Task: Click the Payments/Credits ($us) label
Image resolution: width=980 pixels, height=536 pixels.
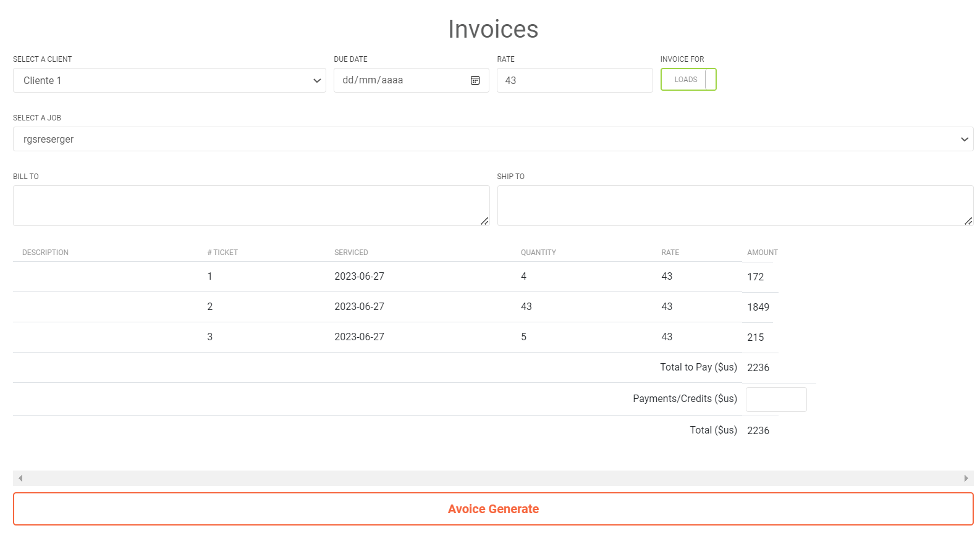Action: click(685, 399)
